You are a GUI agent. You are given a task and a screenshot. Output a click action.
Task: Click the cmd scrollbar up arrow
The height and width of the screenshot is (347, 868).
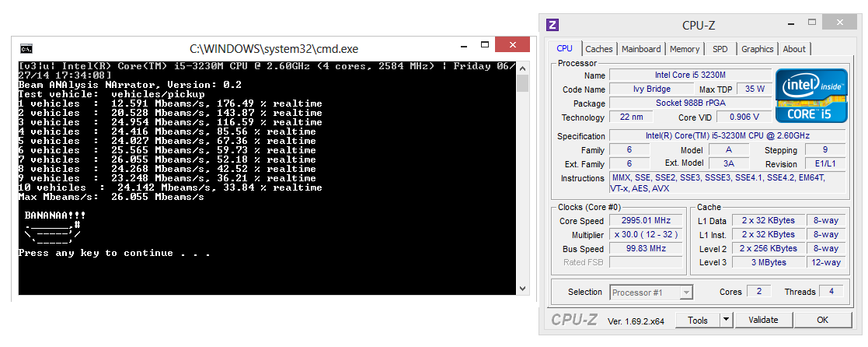[x=522, y=68]
